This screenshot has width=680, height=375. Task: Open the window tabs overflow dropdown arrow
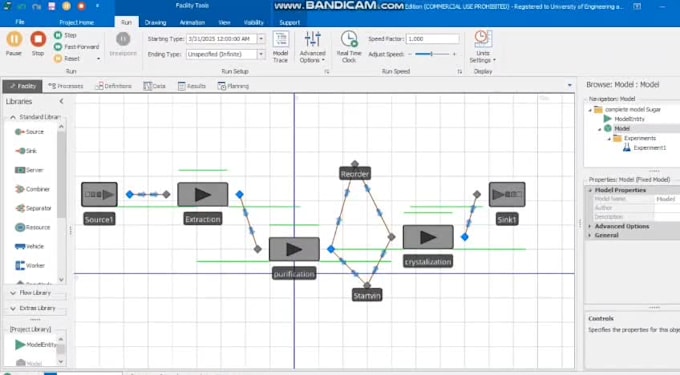(x=569, y=85)
